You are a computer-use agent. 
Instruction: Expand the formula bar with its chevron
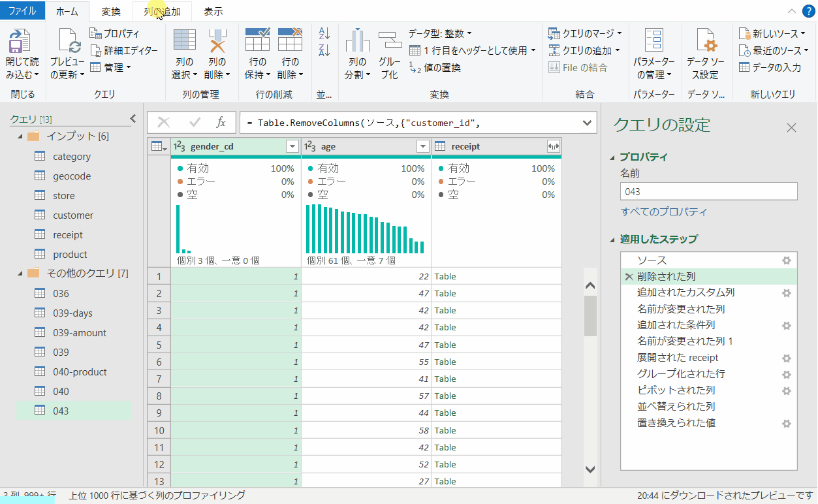(586, 122)
